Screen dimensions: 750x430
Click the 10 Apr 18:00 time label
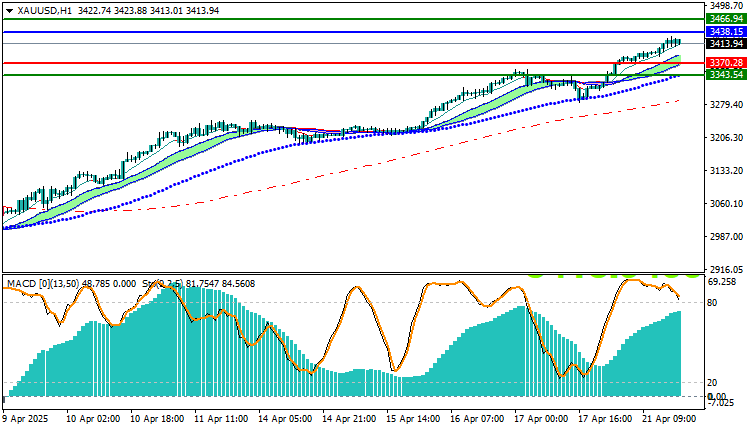157,419
